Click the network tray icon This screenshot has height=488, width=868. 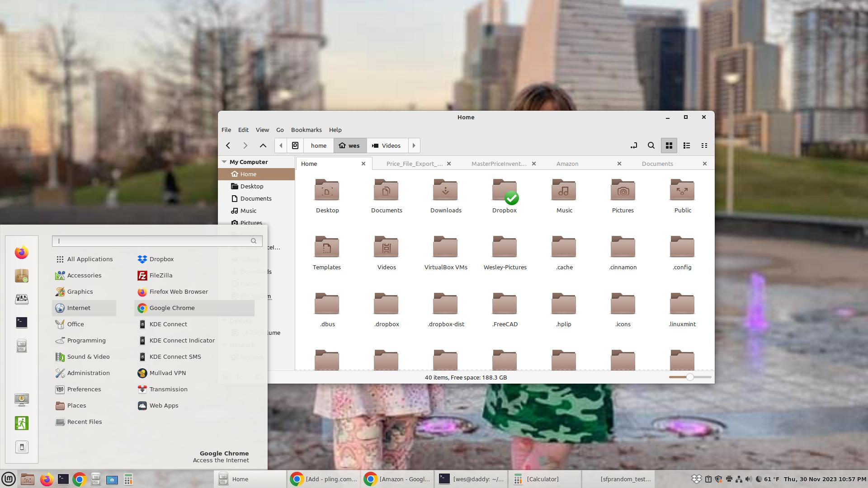(x=739, y=479)
